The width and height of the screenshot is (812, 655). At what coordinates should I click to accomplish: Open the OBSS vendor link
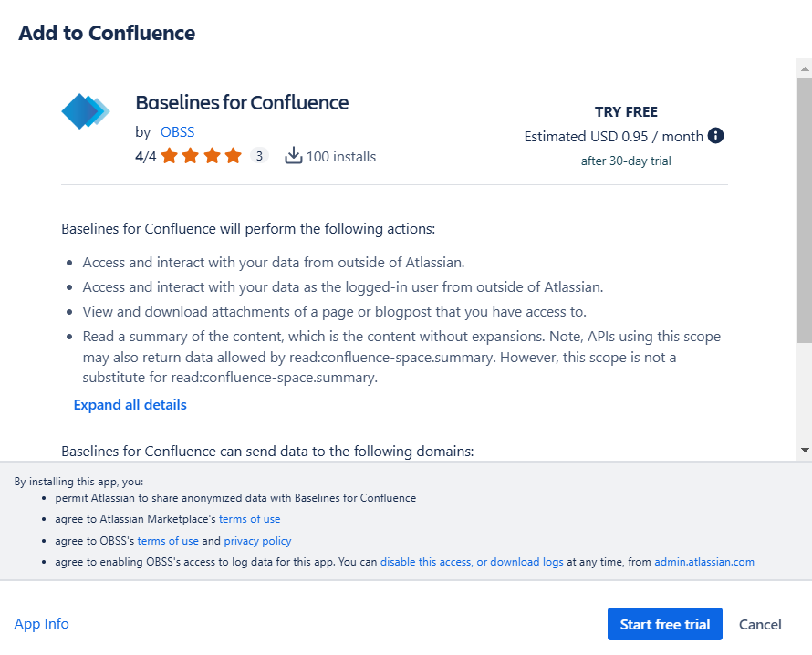[177, 131]
